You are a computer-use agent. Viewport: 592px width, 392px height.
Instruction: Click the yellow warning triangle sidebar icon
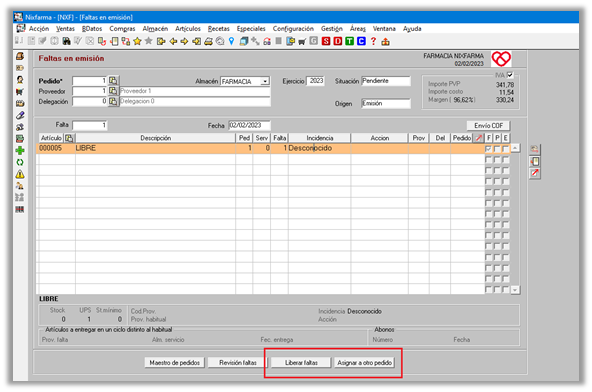pyautogui.click(x=20, y=174)
